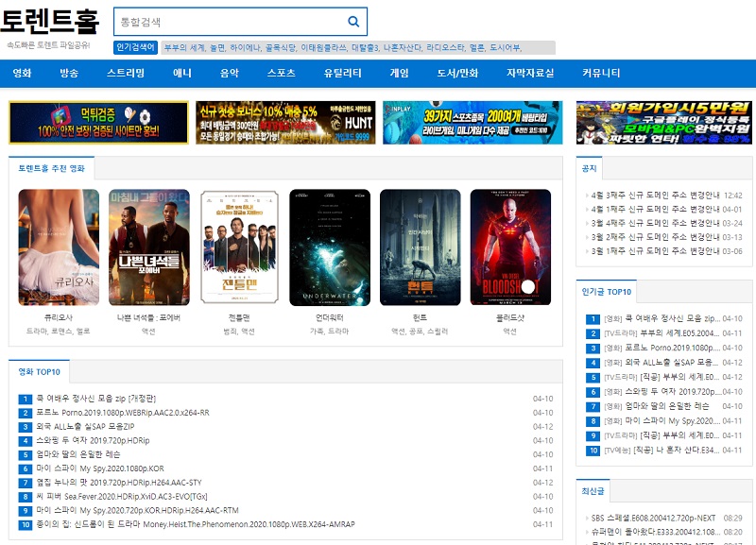756x545 pixels.
Task: Open SBS 스페셜.E608.200412 latest post
Action: click(653, 518)
